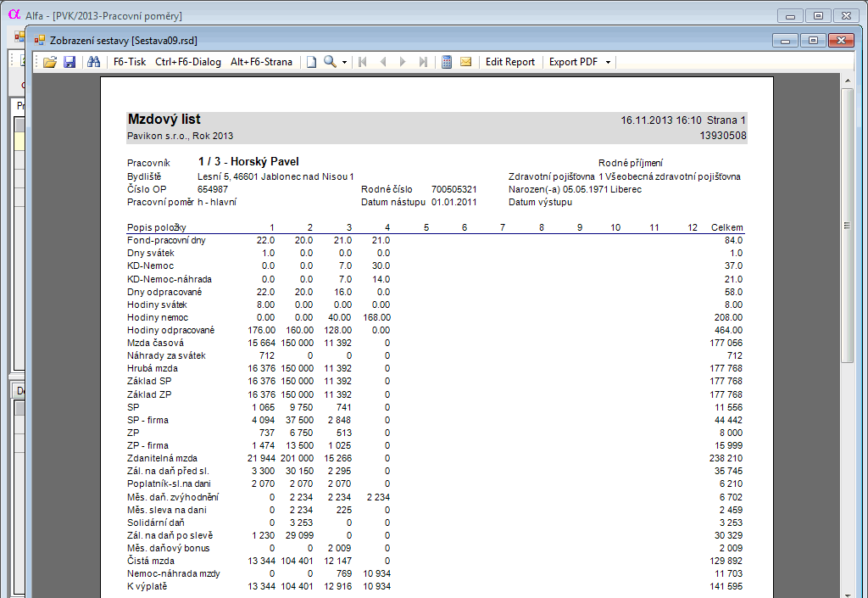Select employee name '1 / 3 - Horský Pavel'

[248, 162]
